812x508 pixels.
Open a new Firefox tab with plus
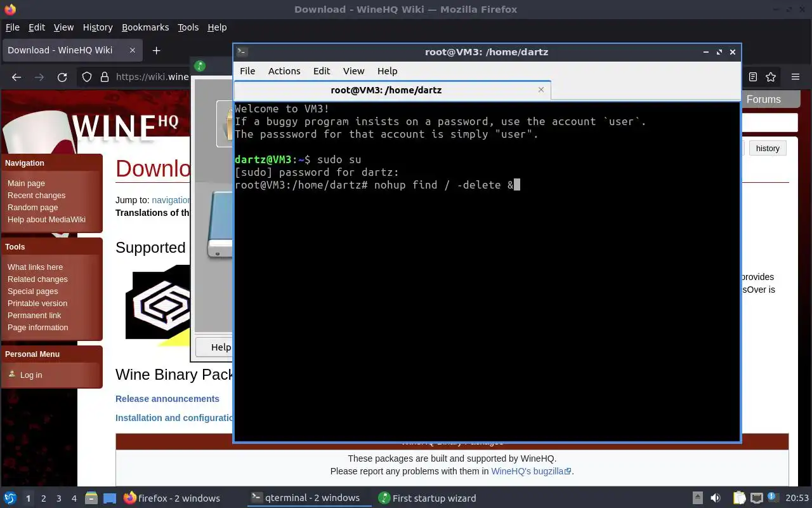point(156,50)
